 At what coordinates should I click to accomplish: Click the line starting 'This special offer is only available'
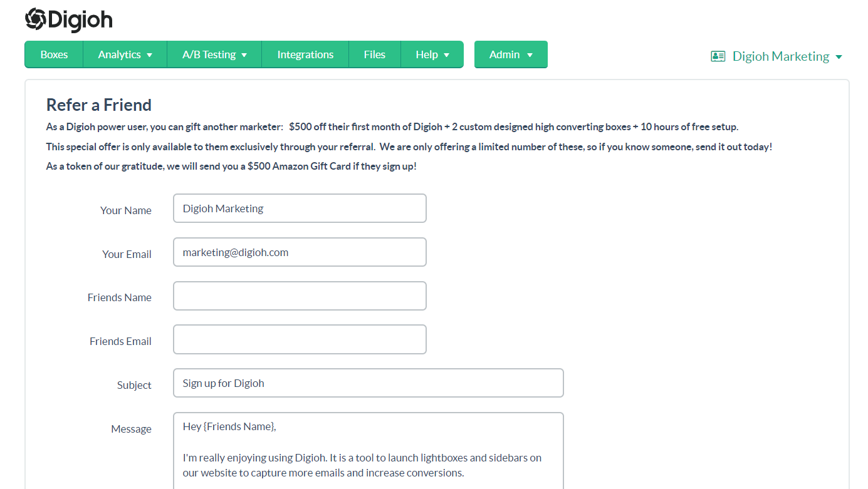[409, 147]
